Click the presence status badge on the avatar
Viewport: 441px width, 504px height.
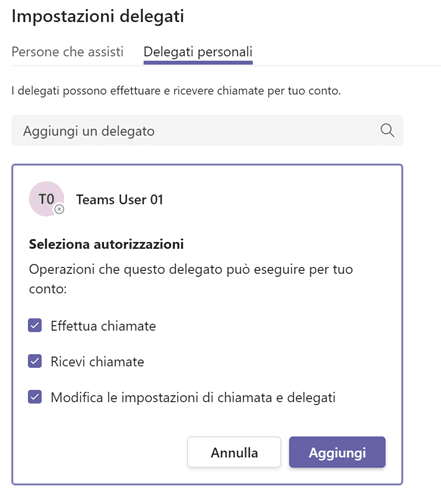59,209
